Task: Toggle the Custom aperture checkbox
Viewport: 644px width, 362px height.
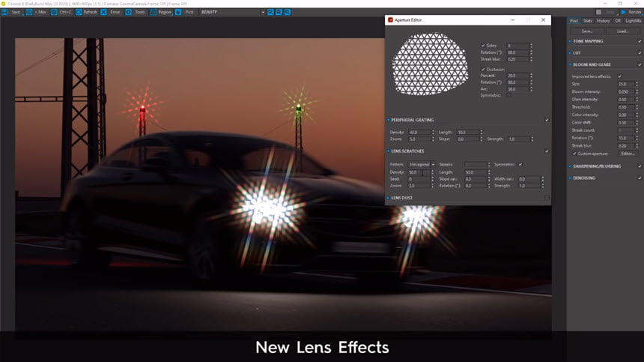Action: tap(574, 154)
